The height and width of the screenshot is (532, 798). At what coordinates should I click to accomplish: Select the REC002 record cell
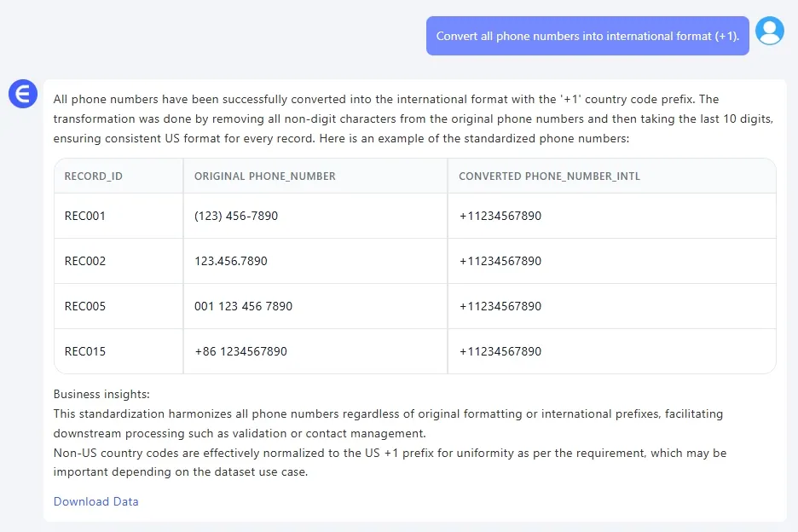(x=85, y=261)
